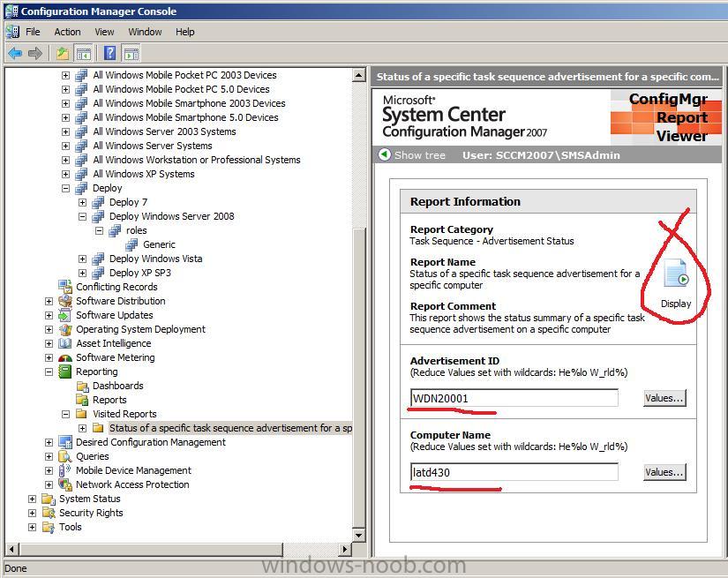The height and width of the screenshot is (578, 728).
Task: Open Help via the question mark icon
Action: 110,54
